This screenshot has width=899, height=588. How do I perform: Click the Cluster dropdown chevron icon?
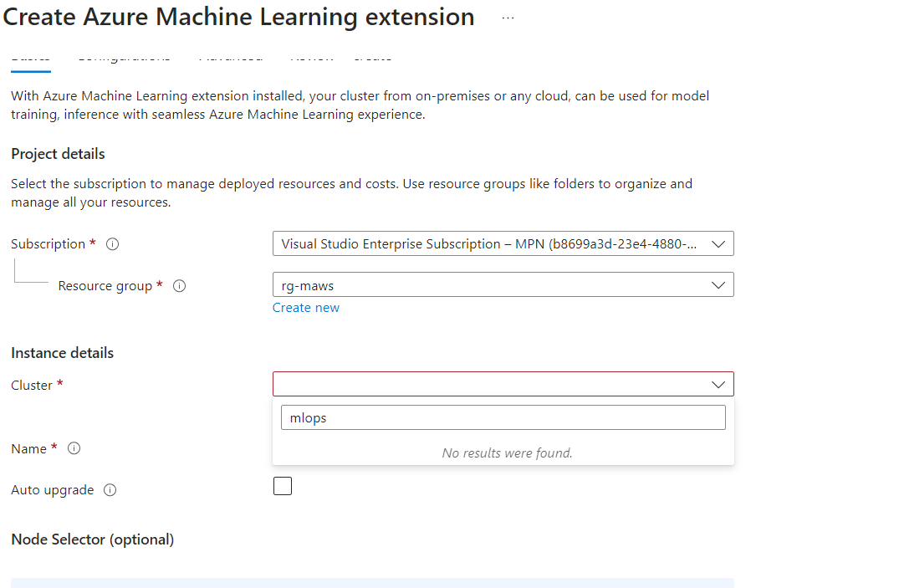pos(718,384)
